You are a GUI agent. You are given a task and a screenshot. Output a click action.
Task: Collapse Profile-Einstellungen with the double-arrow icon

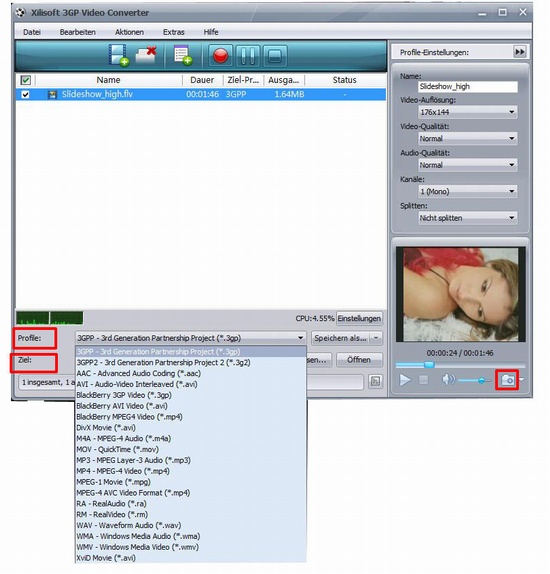coord(520,52)
